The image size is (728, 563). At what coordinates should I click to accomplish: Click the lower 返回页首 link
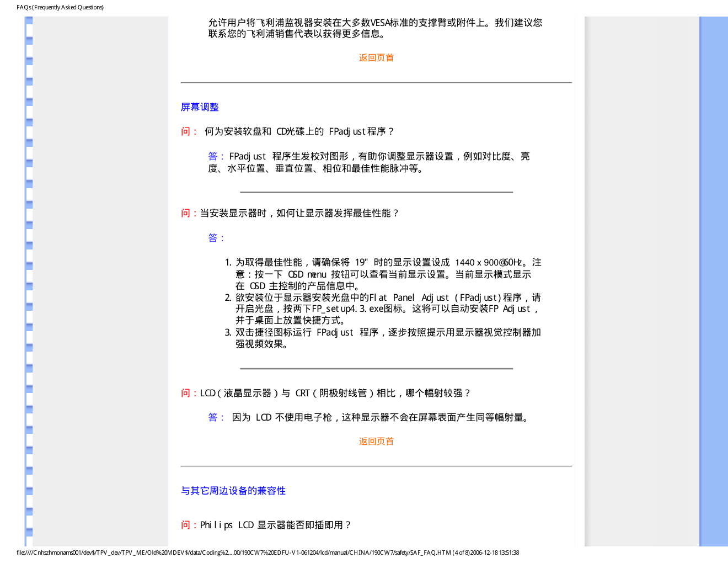pyautogui.click(x=376, y=442)
